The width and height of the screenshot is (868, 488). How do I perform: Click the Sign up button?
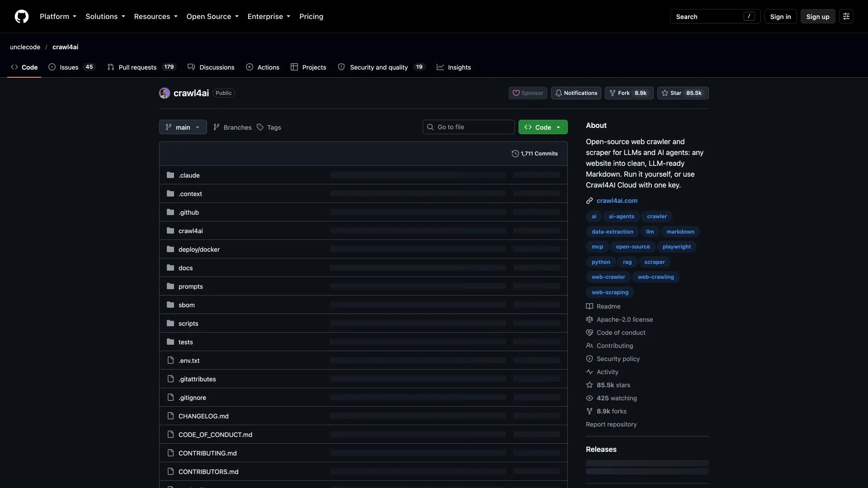pyautogui.click(x=818, y=17)
